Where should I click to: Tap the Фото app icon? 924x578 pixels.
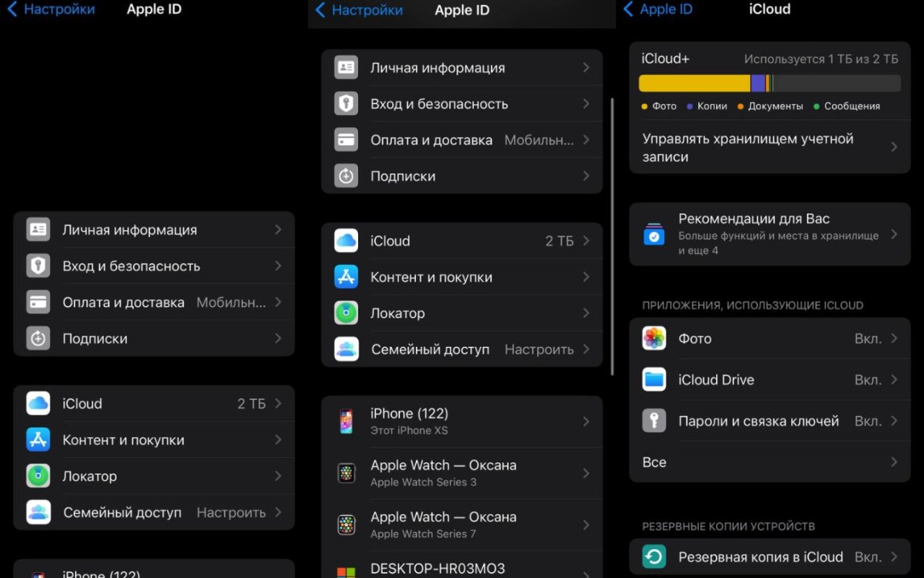click(x=654, y=339)
